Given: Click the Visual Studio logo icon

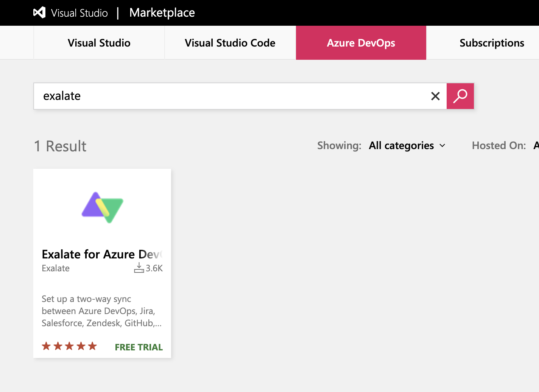Looking at the screenshot, I should [x=39, y=12].
